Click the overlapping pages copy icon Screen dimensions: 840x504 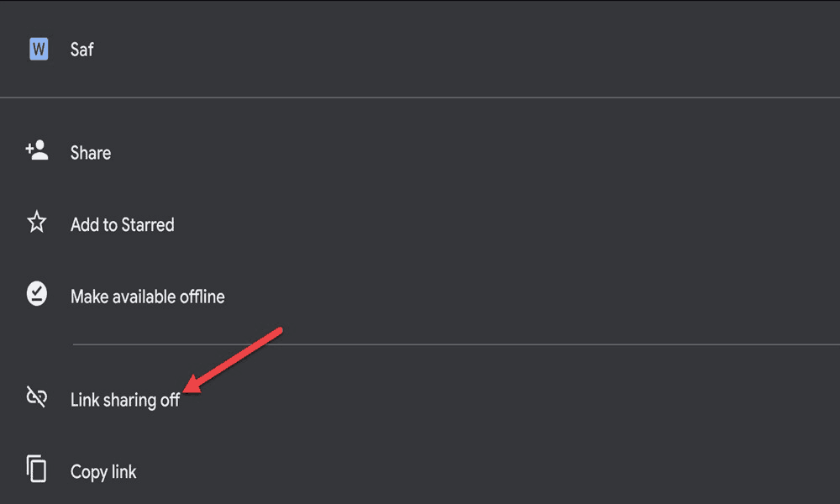(x=36, y=469)
